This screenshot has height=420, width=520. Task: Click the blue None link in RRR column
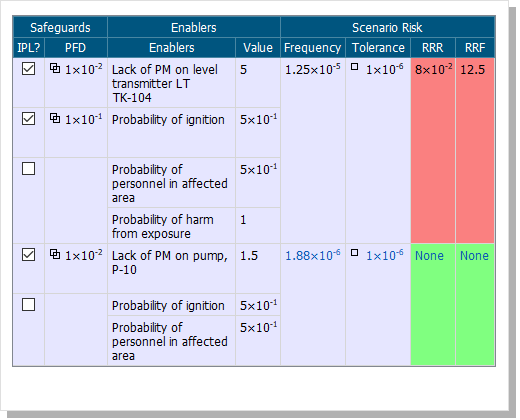(429, 256)
